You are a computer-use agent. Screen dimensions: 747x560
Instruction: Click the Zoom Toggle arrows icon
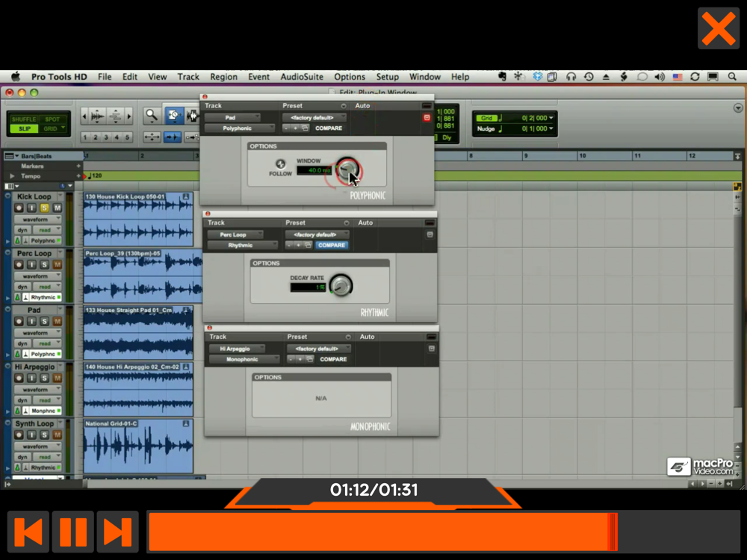[152, 137]
